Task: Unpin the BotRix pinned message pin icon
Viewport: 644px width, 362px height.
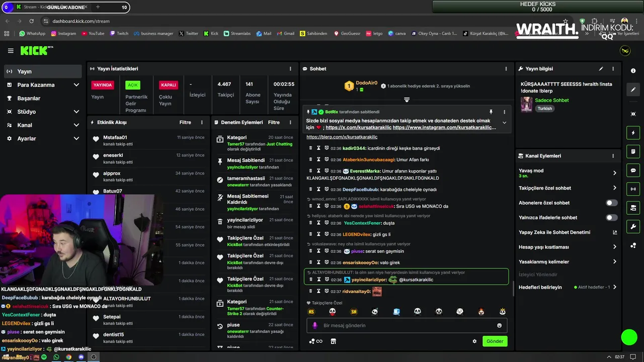Action: coord(491,112)
